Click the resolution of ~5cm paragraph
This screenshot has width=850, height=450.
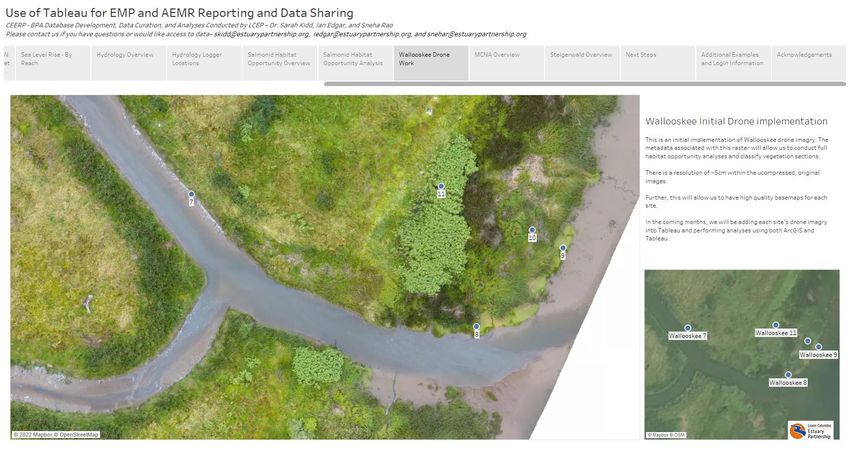(x=732, y=177)
